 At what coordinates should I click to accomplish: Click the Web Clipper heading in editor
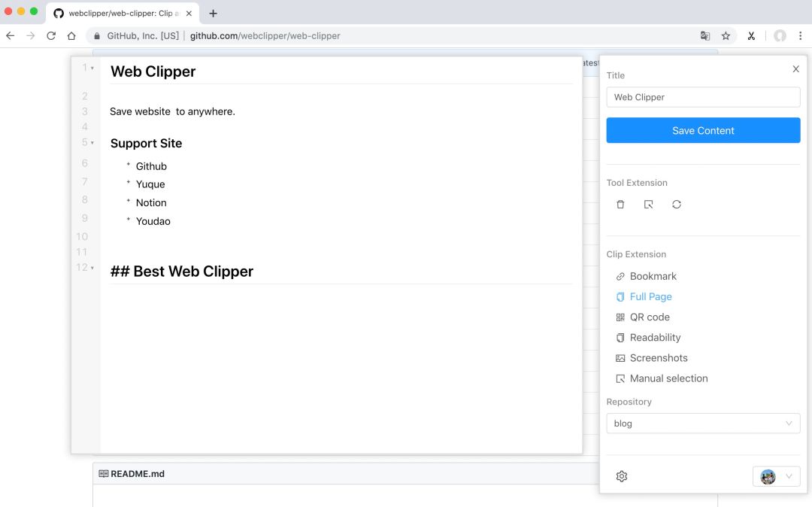(153, 71)
